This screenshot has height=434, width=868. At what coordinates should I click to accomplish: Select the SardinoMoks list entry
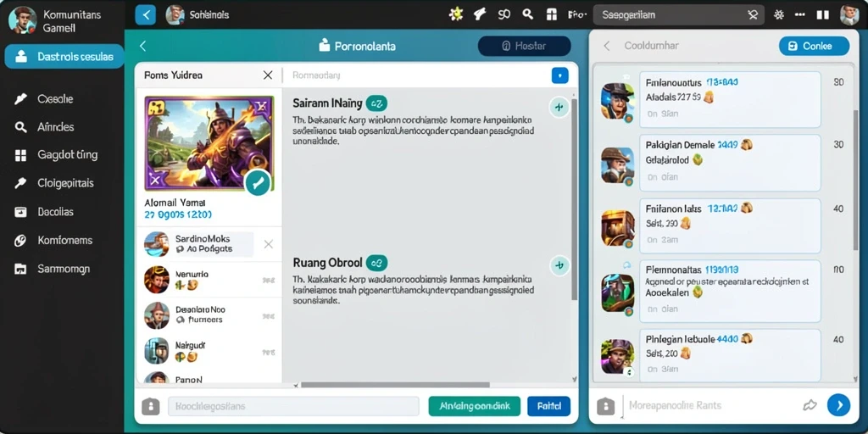pos(198,244)
